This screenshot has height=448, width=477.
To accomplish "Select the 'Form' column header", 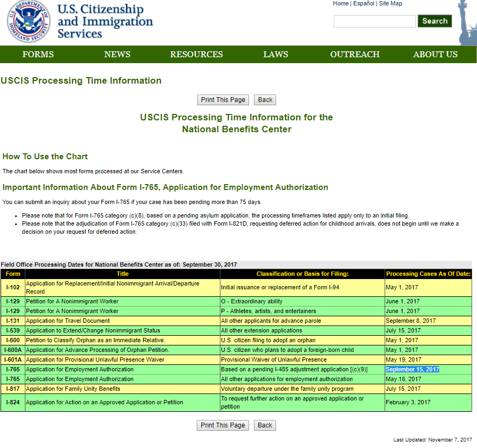I will click(x=13, y=274).
